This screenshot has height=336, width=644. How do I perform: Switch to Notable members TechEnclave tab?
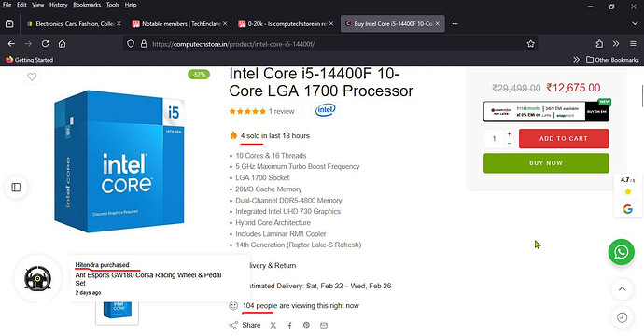click(179, 24)
